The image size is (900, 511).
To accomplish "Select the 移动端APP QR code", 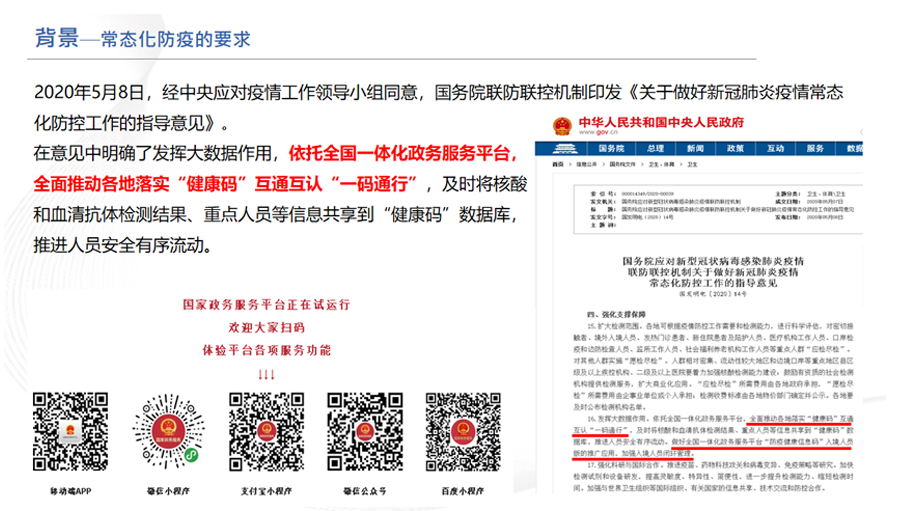I will point(70,432).
